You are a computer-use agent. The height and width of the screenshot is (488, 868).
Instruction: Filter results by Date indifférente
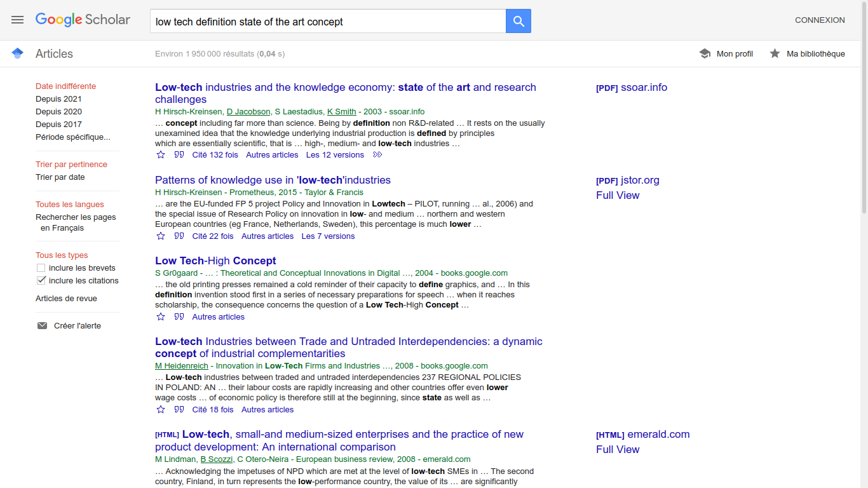coord(65,86)
